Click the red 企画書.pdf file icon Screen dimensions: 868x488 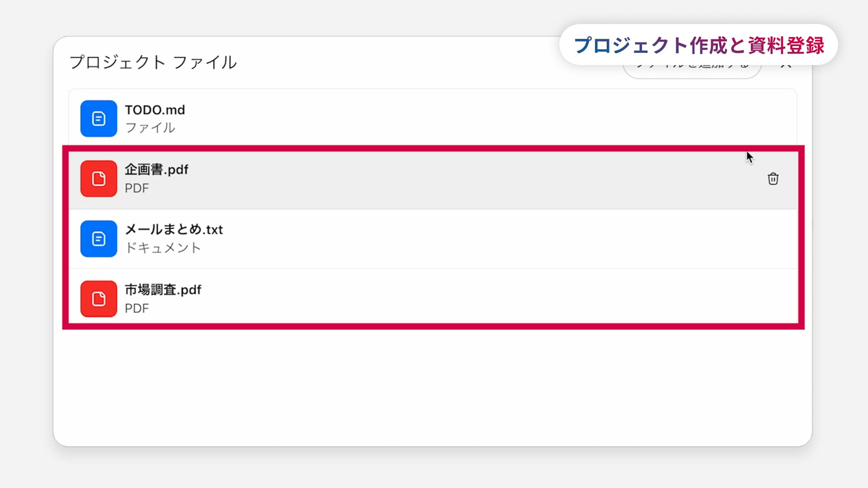[x=99, y=179]
